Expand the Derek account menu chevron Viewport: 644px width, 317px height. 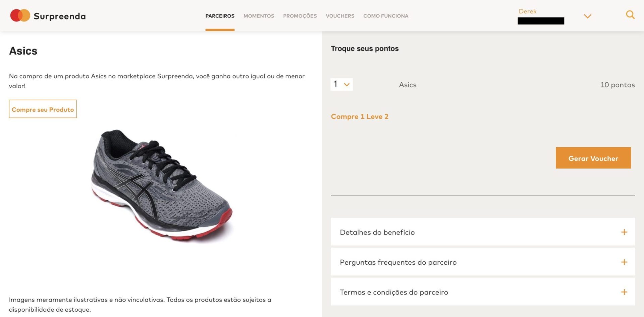(x=587, y=16)
